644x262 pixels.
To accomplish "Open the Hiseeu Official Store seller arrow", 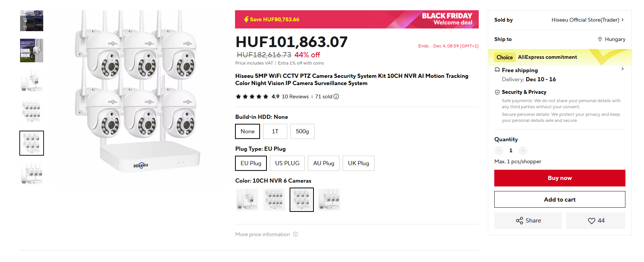I will tap(622, 20).
